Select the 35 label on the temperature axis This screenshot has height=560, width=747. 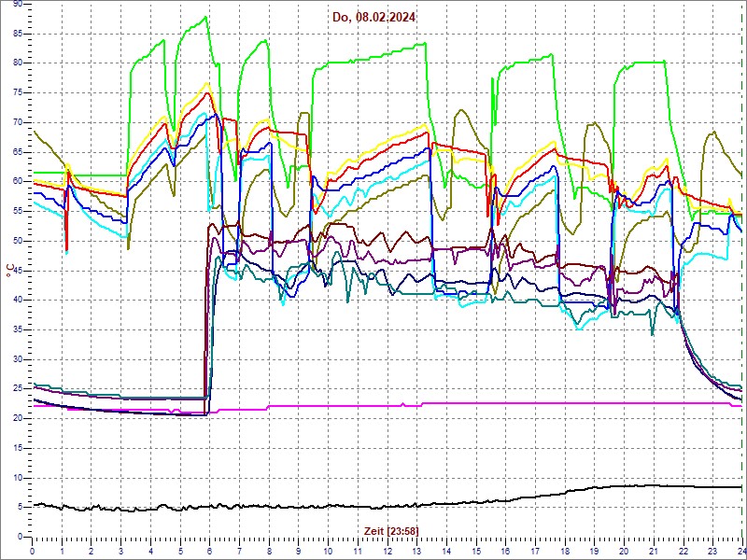[x=17, y=330]
